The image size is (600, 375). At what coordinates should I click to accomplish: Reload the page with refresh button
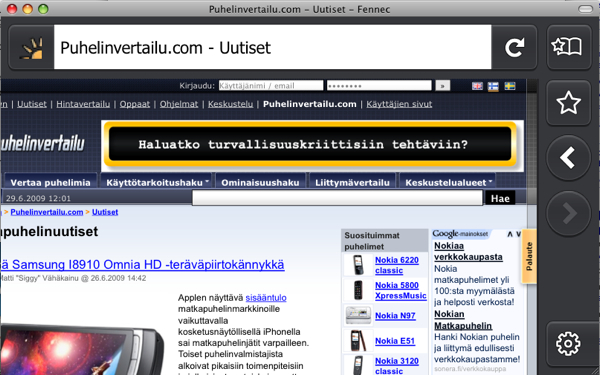(x=514, y=47)
